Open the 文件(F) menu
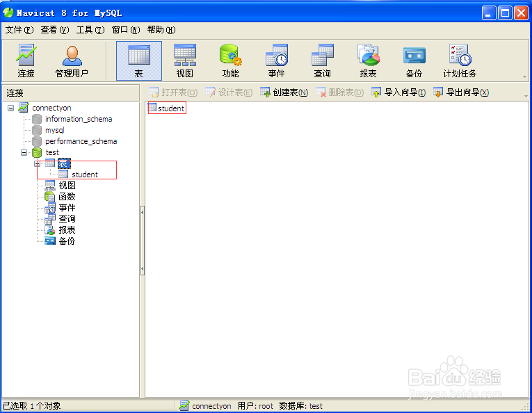The height and width of the screenshot is (413, 532). 19,30
